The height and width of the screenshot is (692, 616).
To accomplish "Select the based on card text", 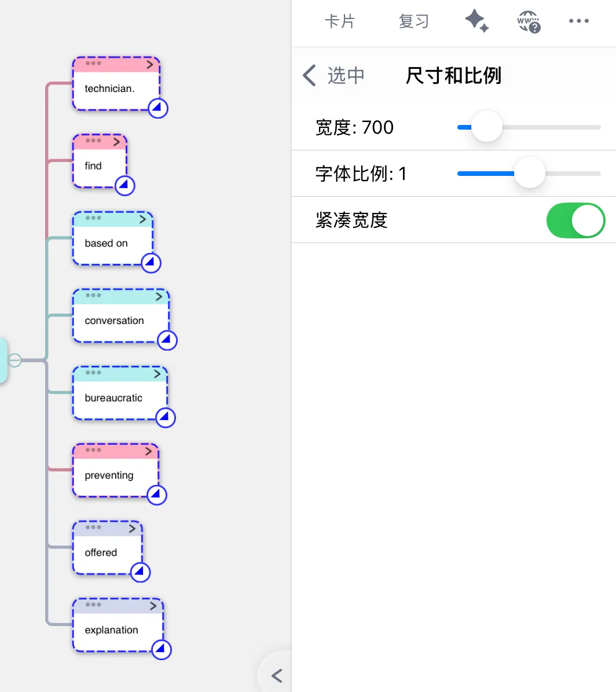I will pos(106,243).
